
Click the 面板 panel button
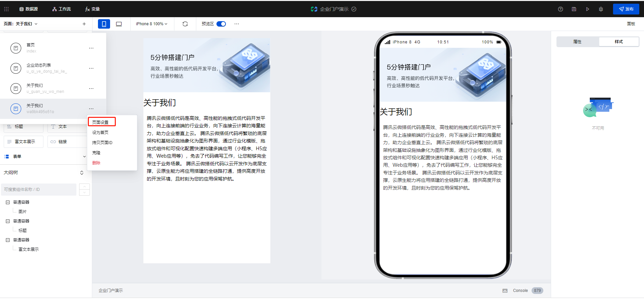point(631,24)
